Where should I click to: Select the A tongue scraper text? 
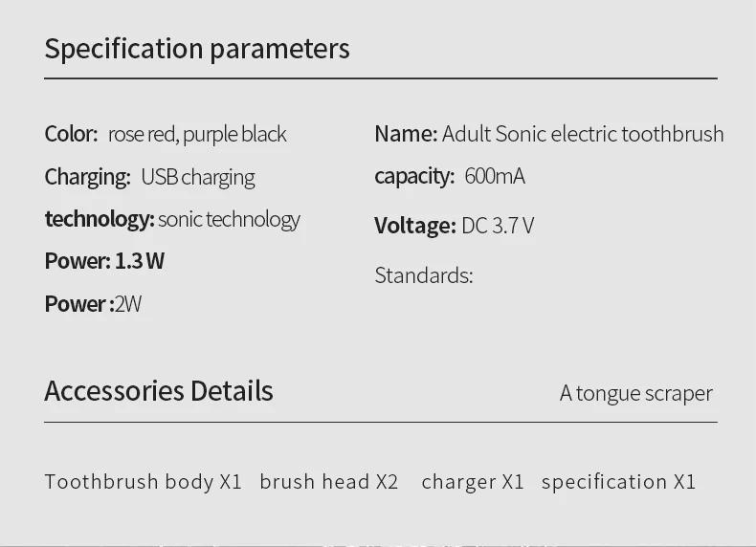pos(635,393)
